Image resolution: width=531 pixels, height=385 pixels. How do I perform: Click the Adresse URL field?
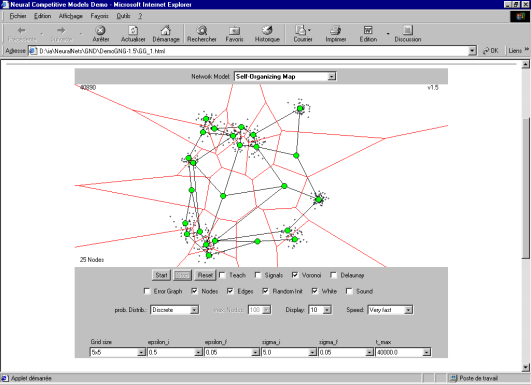[252, 51]
